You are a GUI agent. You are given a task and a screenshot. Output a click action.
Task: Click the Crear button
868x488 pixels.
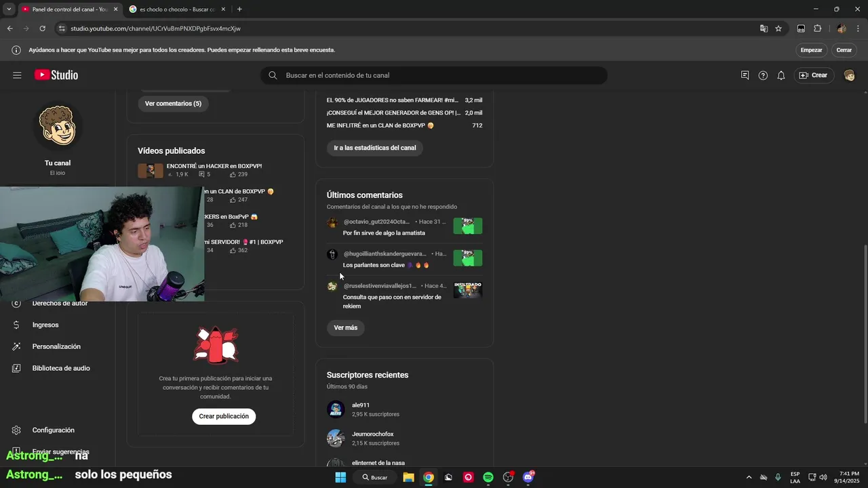pyautogui.click(x=813, y=75)
